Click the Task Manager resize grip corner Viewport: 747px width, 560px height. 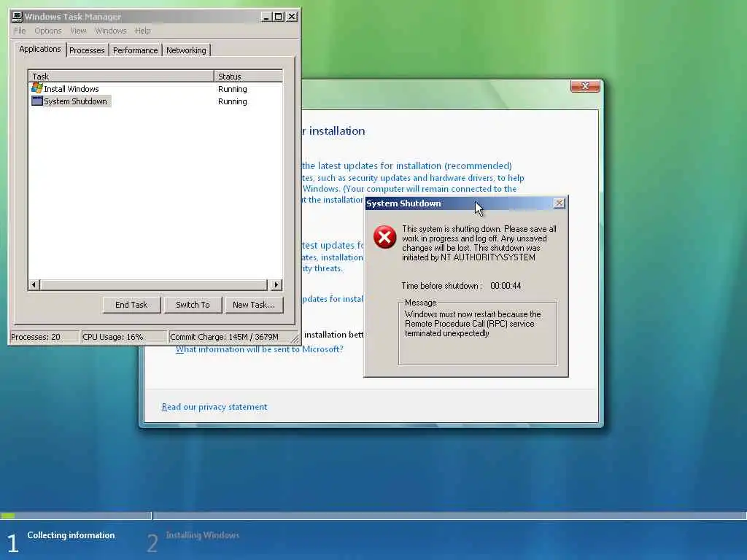(x=295, y=338)
